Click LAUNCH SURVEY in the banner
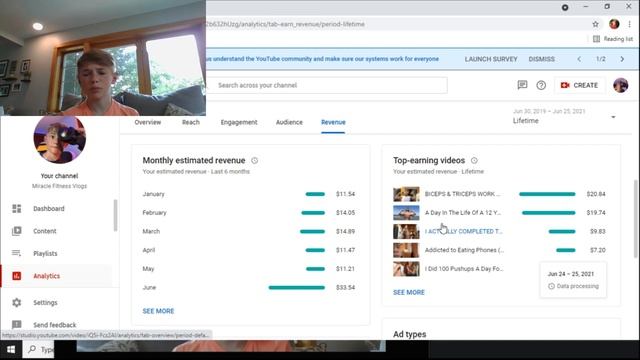 491,59
